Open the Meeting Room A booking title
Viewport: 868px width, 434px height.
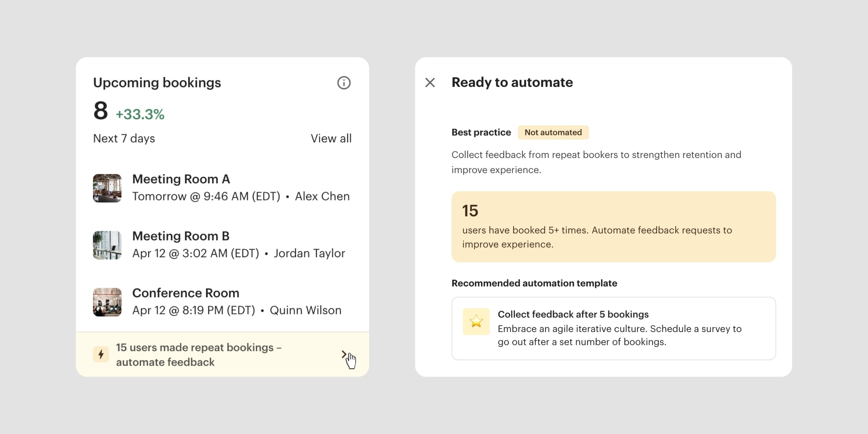tap(181, 179)
